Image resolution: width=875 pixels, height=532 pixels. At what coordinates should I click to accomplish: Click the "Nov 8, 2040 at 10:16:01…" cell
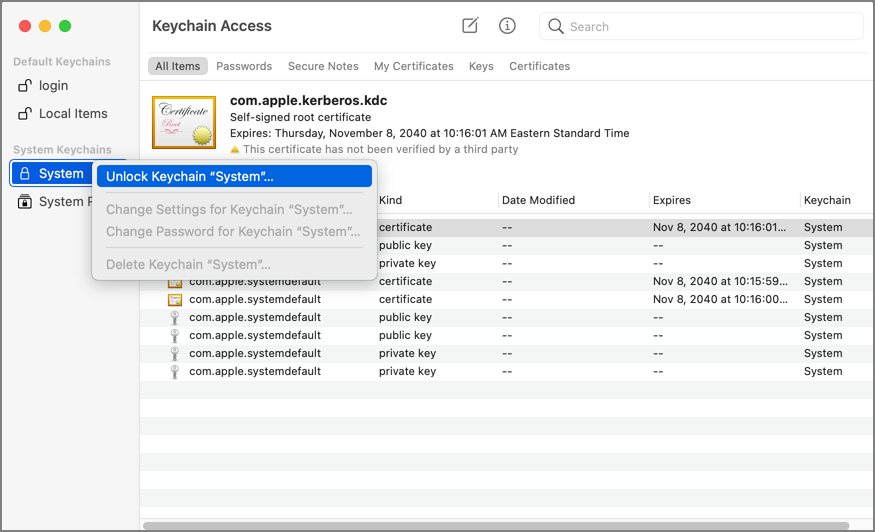click(x=719, y=227)
